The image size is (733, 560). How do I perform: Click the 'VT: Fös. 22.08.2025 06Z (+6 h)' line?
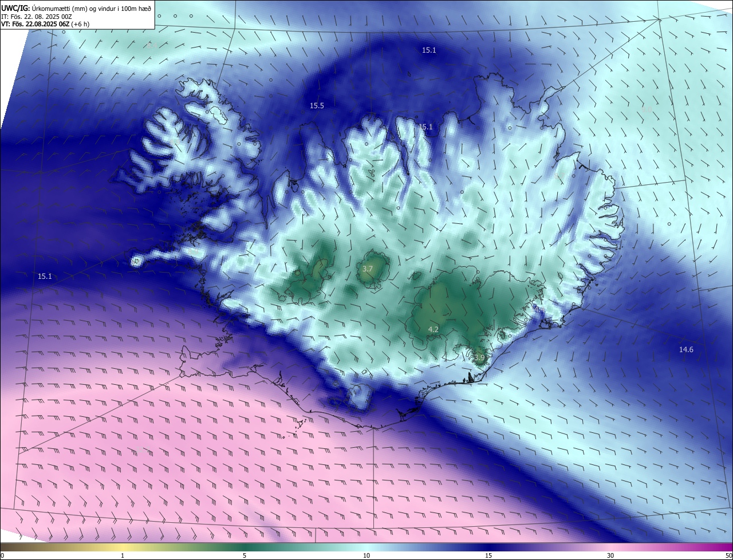pos(45,24)
